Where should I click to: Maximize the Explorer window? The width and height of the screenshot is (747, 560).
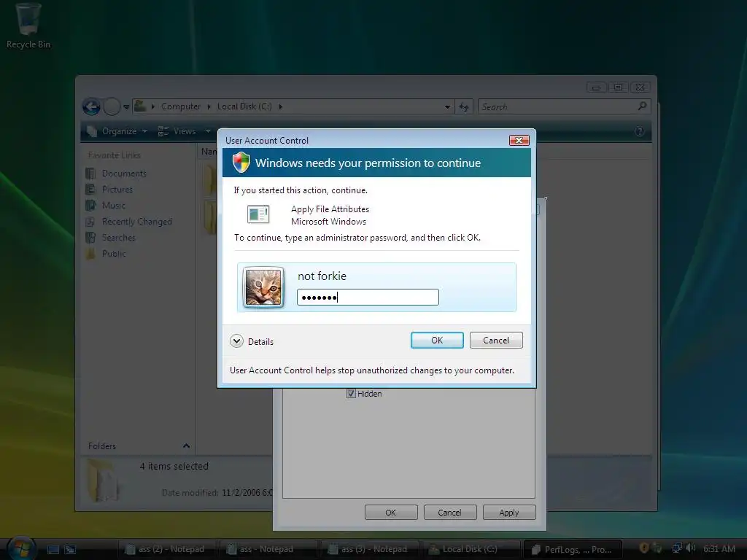tap(618, 87)
